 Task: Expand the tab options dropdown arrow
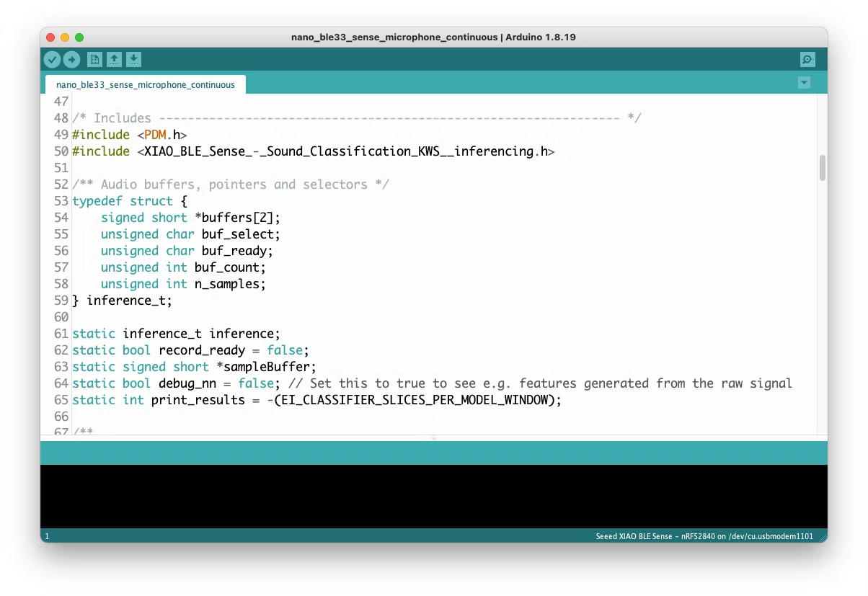click(x=805, y=83)
